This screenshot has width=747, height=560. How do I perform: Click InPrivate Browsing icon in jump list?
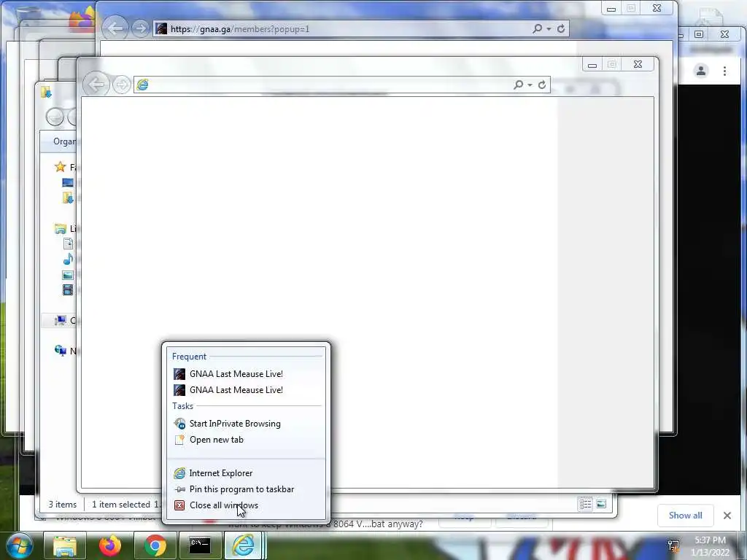(179, 424)
